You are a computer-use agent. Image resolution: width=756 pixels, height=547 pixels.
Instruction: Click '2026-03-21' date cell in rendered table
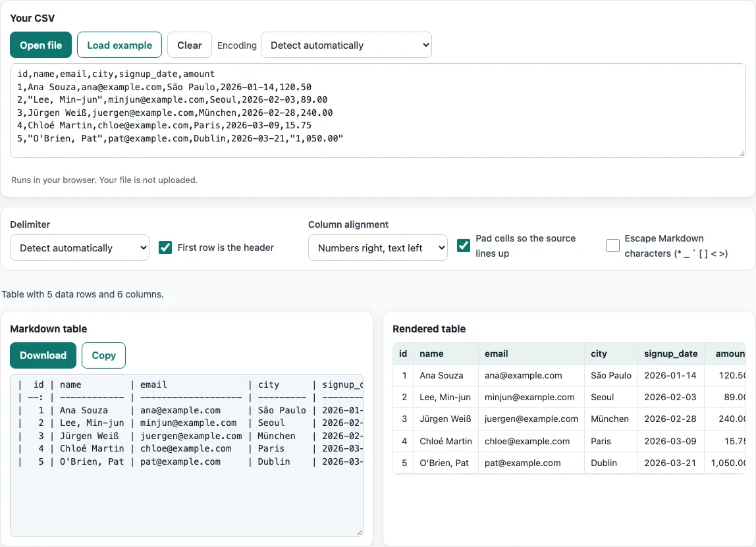click(670, 463)
